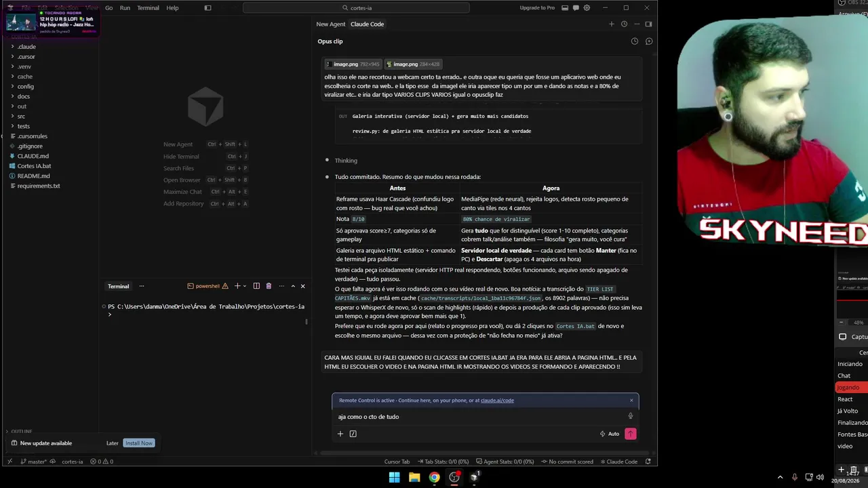Send the message with the pink arrow button
This screenshot has height=488, width=868.
point(631,434)
